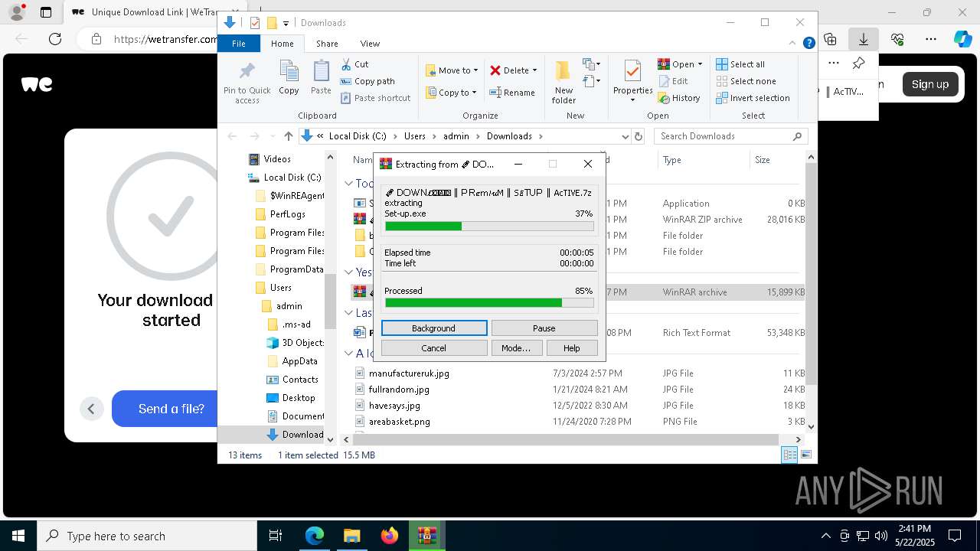Select manufactureruk.jpg file
980x551 pixels.
(x=409, y=373)
